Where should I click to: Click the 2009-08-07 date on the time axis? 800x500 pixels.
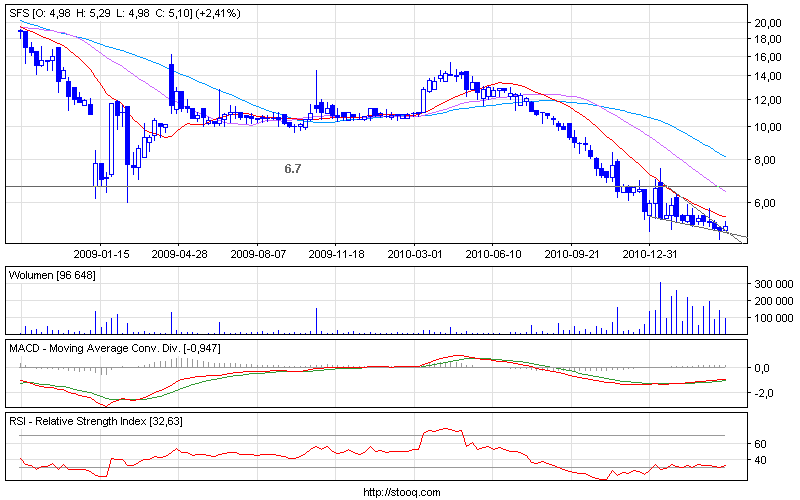(257, 254)
